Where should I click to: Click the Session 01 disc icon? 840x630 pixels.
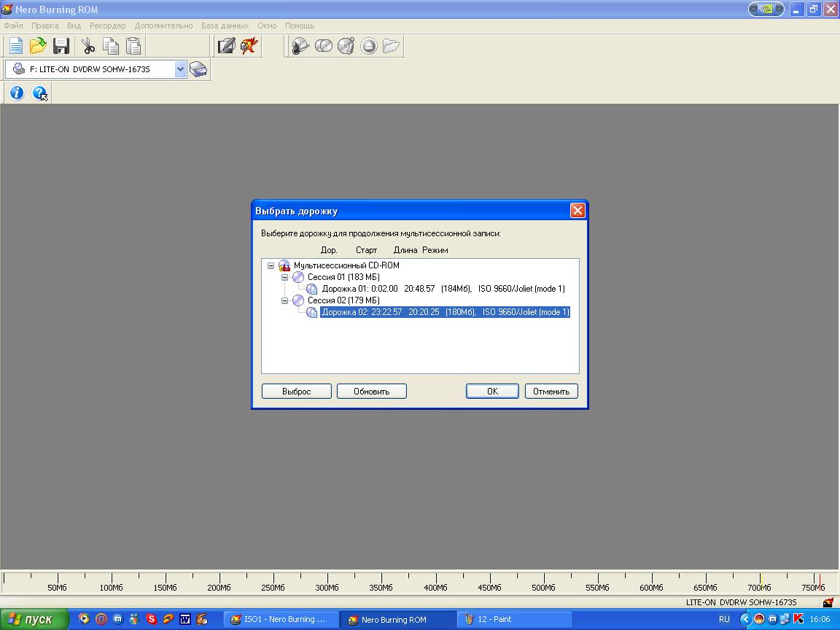pyautogui.click(x=297, y=277)
